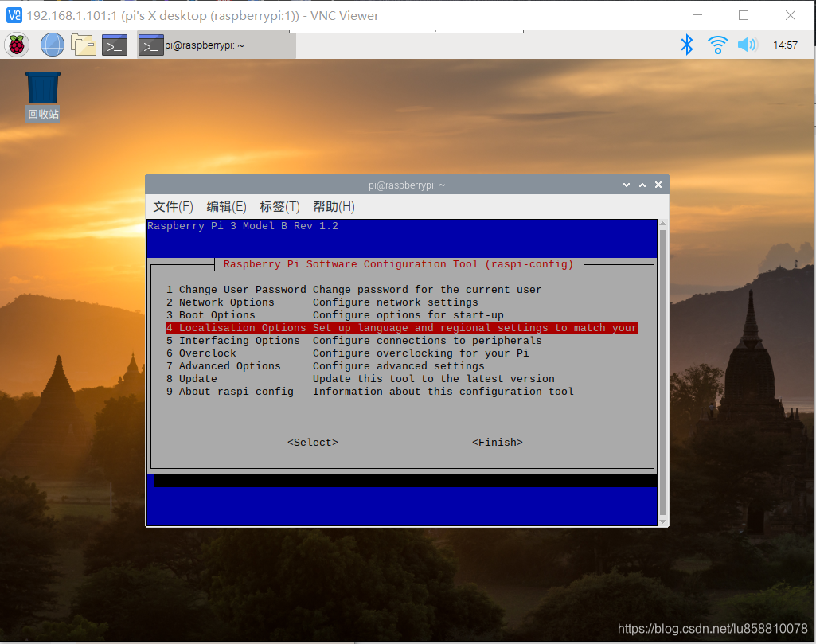Image resolution: width=816 pixels, height=644 pixels.
Task: Launch terminal from the panel launcher
Action: click(x=115, y=45)
